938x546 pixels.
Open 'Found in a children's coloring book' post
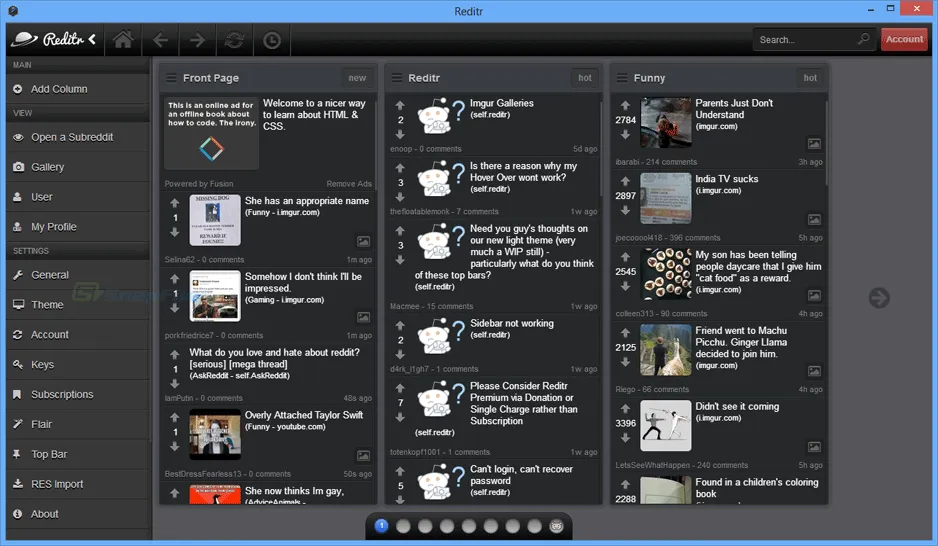point(757,488)
